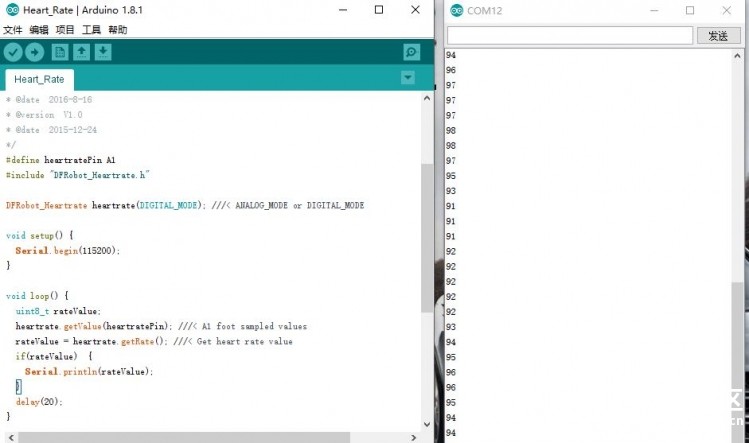Viewport: 749px width, 443px height.
Task: Click the '@date 2016-8-16' comment line
Action: point(49,100)
